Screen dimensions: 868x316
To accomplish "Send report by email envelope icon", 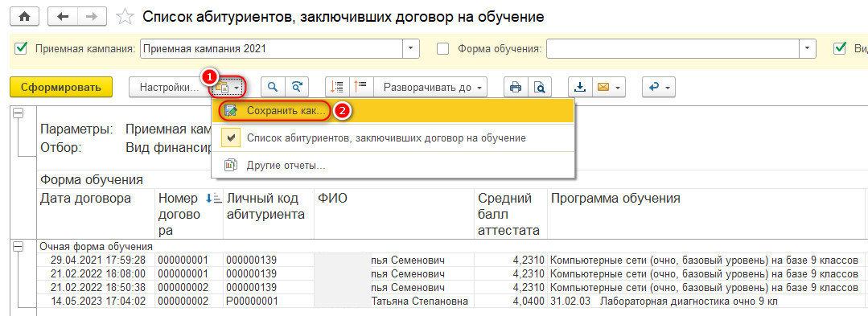I will point(603,87).
